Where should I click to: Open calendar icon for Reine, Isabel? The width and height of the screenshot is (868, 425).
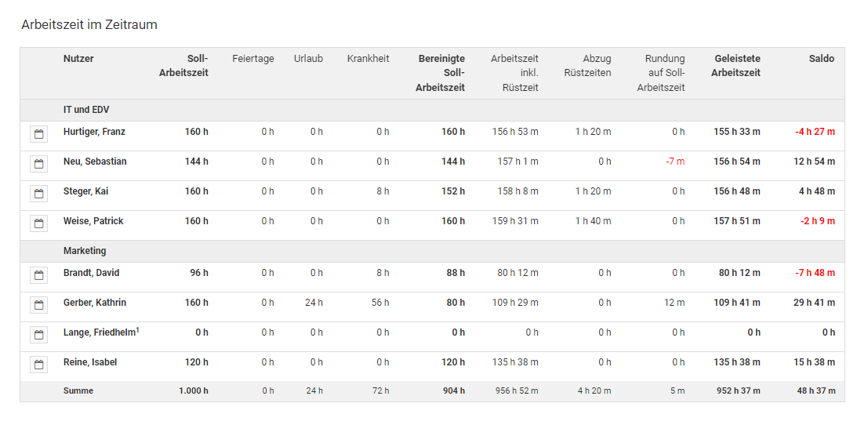tap(38, 365)
